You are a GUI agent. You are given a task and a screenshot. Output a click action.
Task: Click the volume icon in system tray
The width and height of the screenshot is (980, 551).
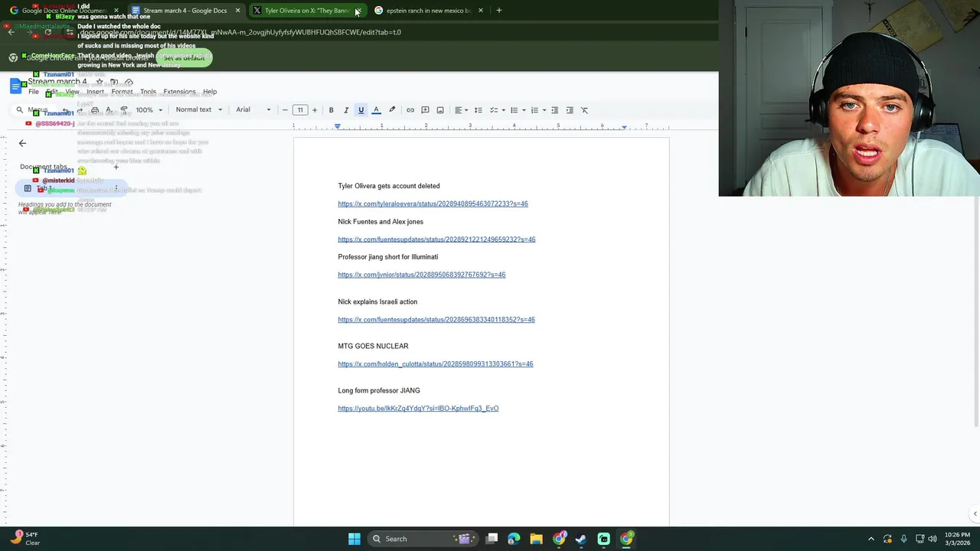coord(933,539)
